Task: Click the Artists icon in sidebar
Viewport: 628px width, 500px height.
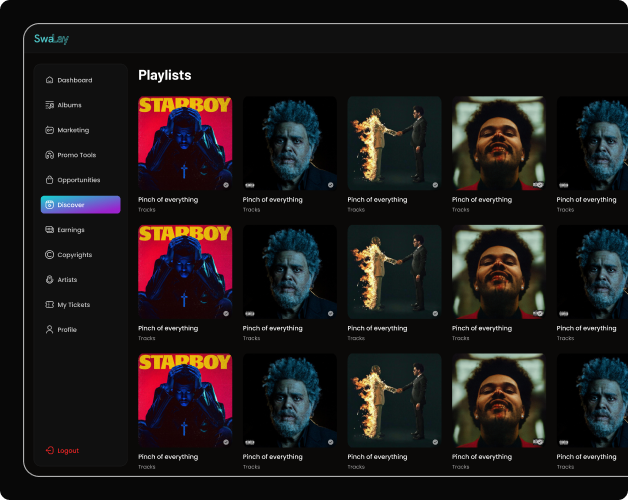Action: click(49, 280)
